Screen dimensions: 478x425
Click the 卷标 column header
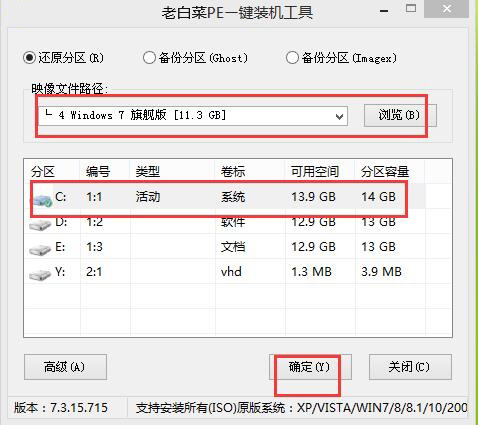pos(233,172)
